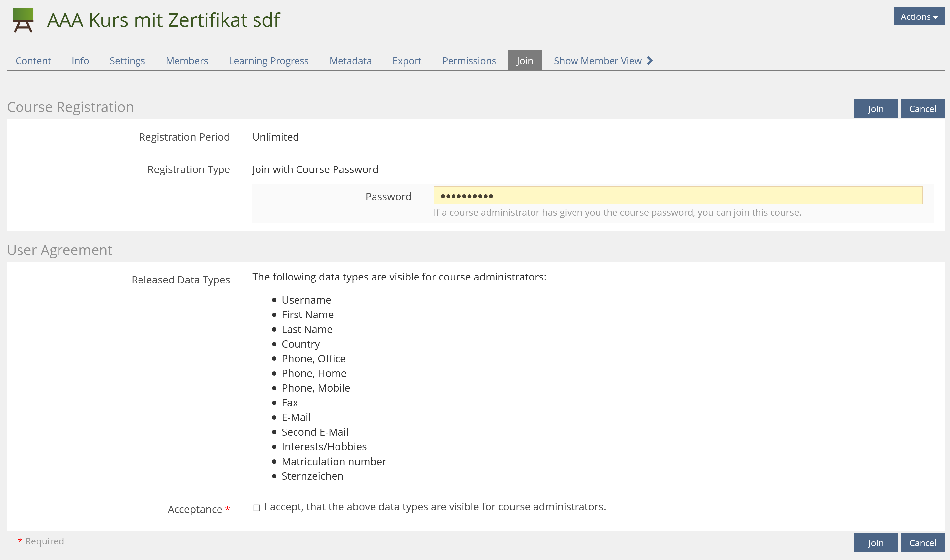
Task: Click the Show Member View chevron
Action: (x=650, y=61)
